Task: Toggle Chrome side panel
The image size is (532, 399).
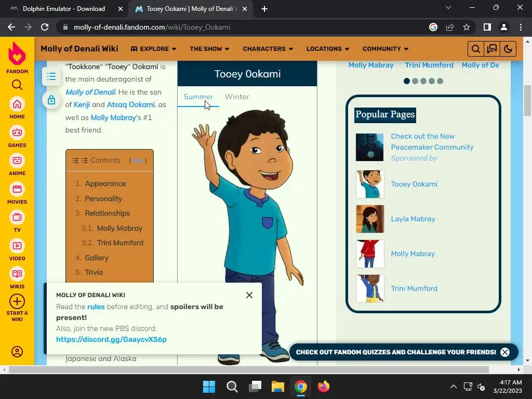Action: tap(487, 27)
